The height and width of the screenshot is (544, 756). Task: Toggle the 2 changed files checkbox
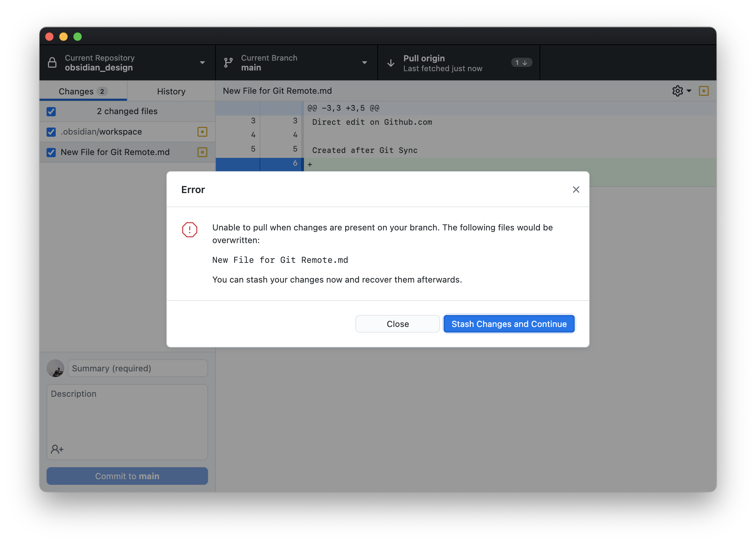[x=52, y=111]
